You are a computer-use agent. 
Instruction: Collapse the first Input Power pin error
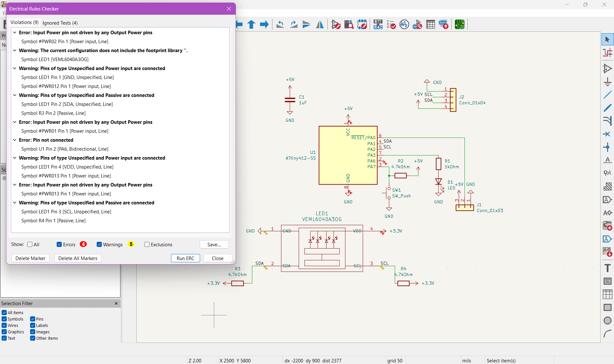click(15, 33)
